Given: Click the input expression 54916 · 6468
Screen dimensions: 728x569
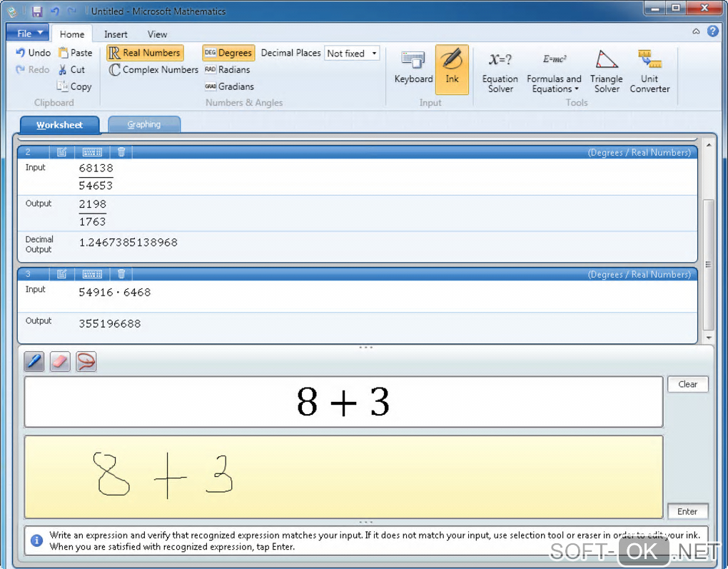Looking at the screenshot, I should point(115,292).
